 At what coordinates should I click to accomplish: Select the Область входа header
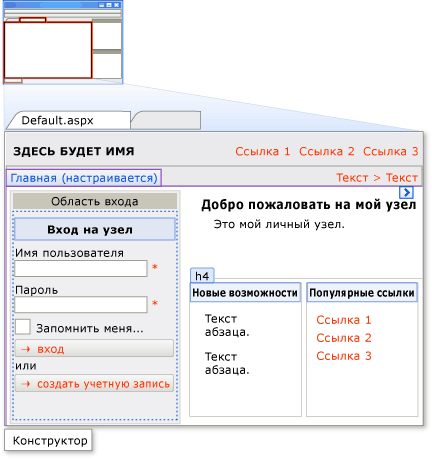coord(95,201)
